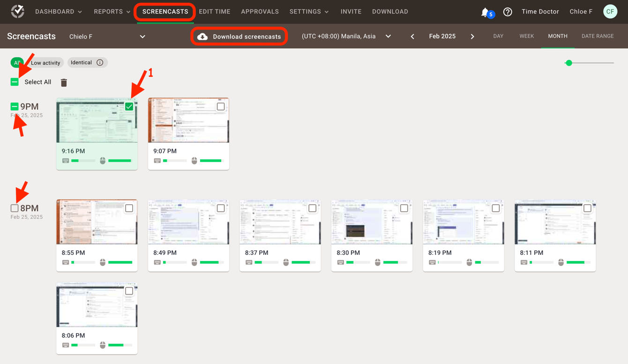
Task: Click the info icon beside the Identical filter
Action: coord(101,62)
